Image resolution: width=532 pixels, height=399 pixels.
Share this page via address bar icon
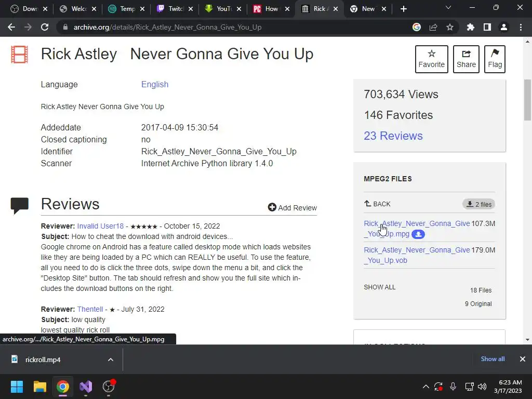click(x=433, y=27)
